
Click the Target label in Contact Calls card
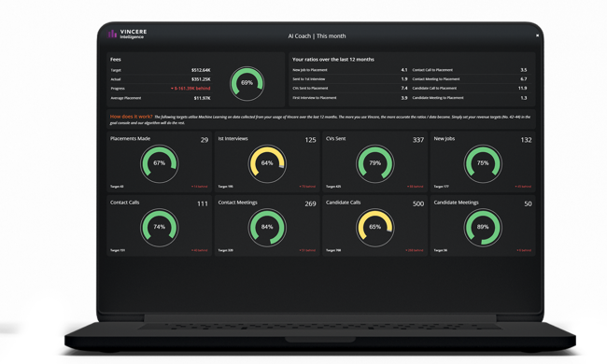118,250
